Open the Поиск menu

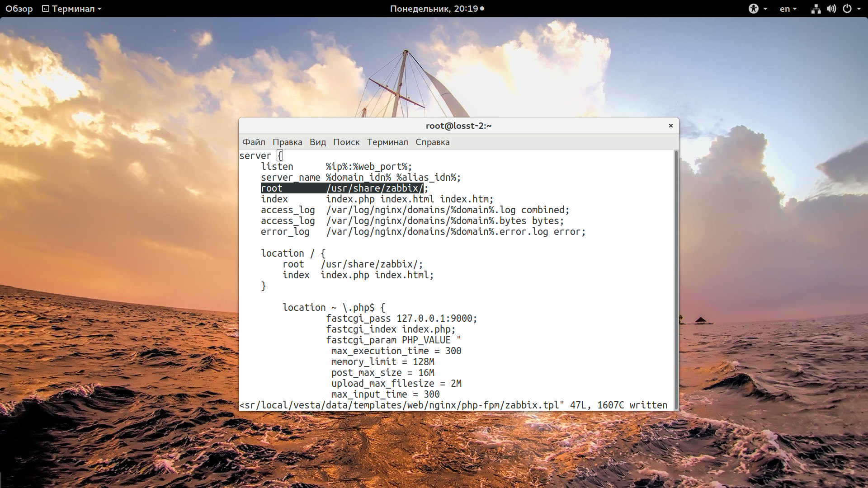[x=346, y=142]
